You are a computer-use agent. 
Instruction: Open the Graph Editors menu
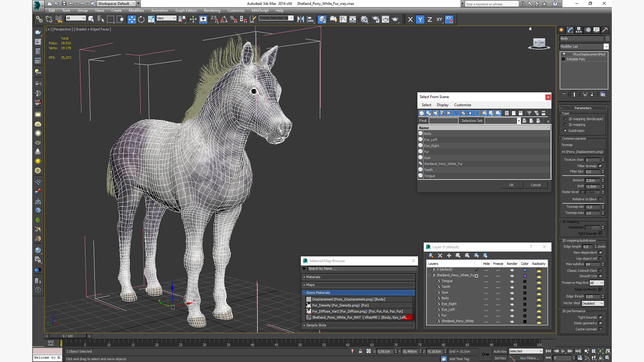(x=186, y=10)
